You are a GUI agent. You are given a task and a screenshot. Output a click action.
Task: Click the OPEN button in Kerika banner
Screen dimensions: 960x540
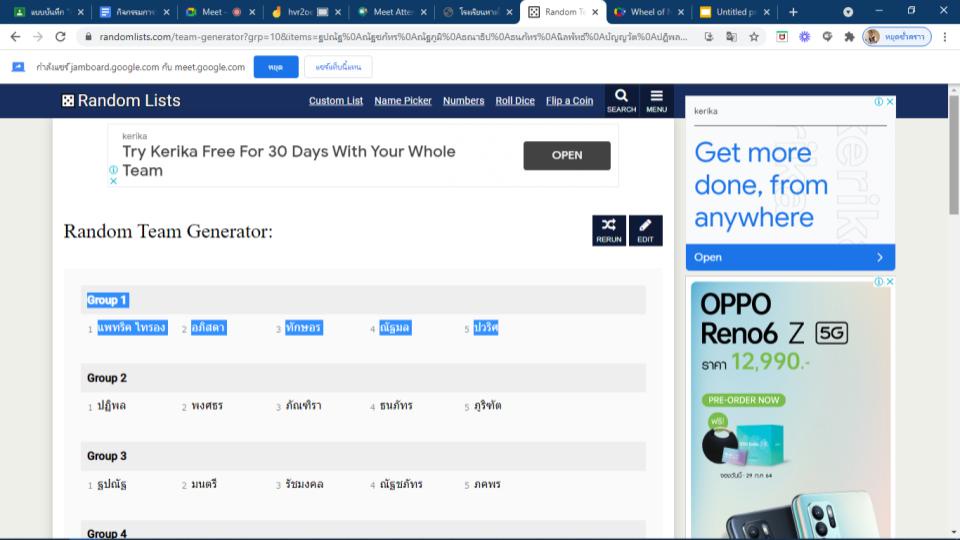pyautogui.click(x=566, y=155)
